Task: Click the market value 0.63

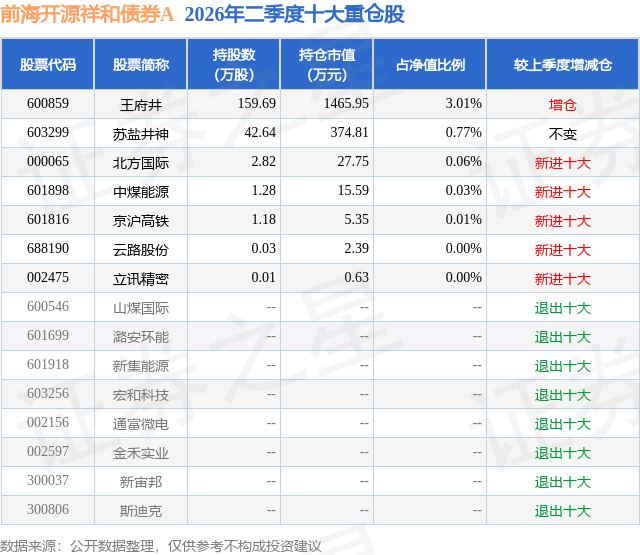Action: (356, 277)
